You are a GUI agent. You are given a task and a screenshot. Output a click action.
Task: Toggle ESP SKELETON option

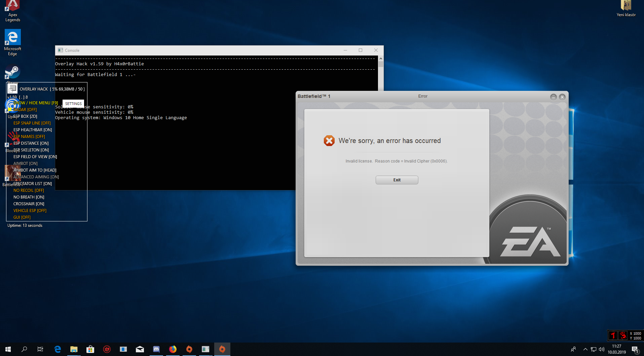click(31, 150)
